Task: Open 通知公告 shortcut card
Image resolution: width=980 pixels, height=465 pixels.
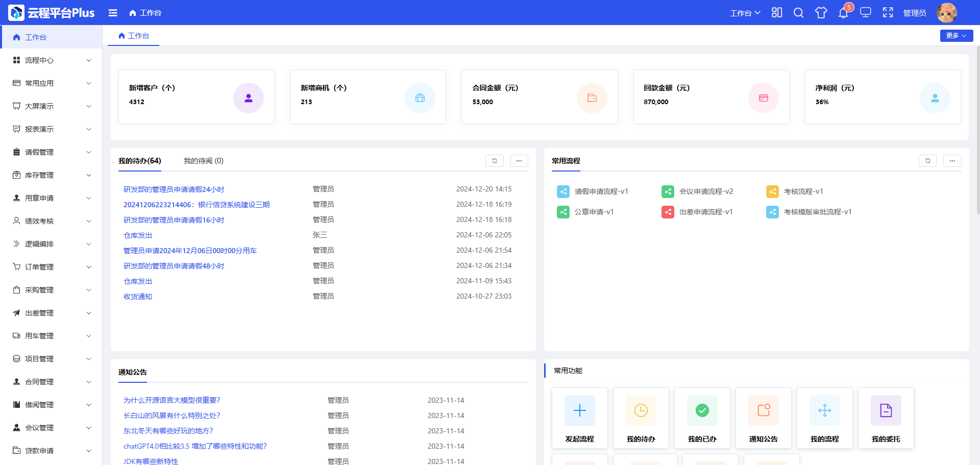Action: point(764,418)
